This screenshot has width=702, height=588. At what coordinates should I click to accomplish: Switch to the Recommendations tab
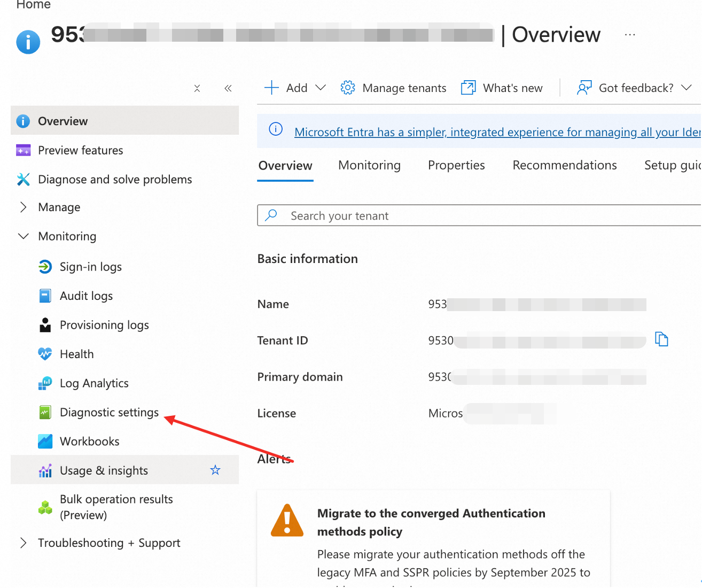[565, 165]
